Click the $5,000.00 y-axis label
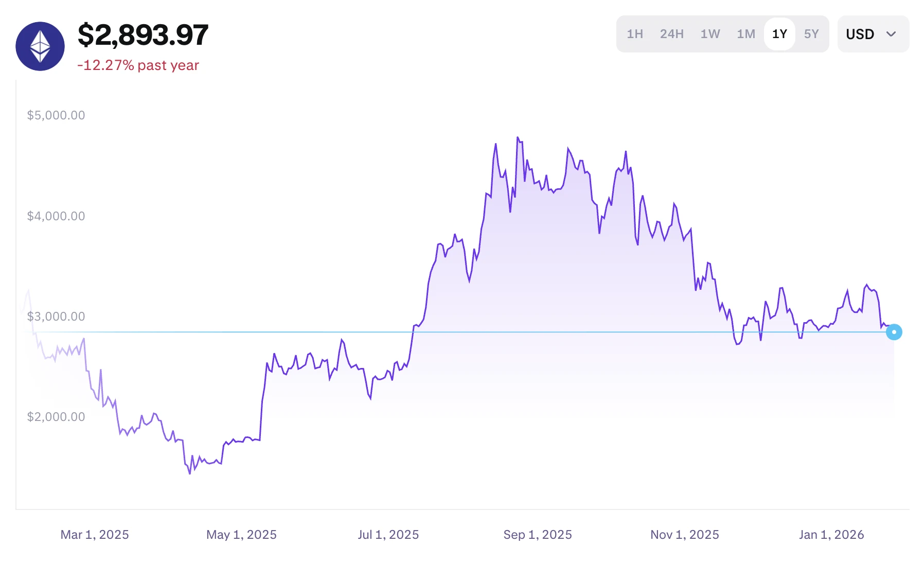The width and height of the screenshot is (924, 563). click(x=56, y=115)
